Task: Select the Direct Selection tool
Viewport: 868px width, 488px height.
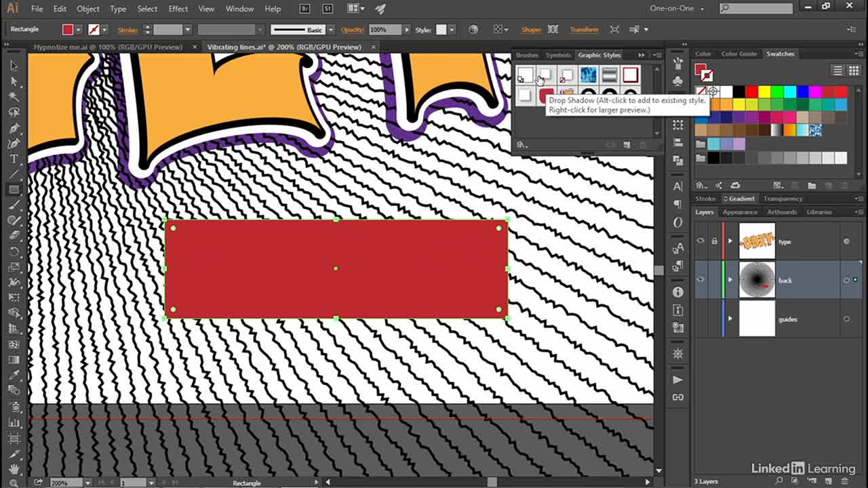Action: coord(14,81)
